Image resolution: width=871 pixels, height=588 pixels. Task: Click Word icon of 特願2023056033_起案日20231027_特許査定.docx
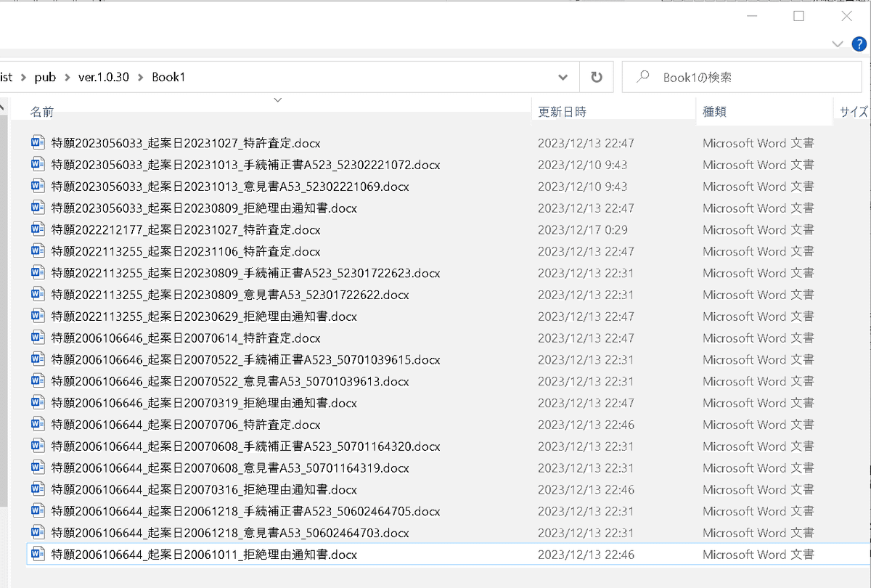coord(38,142)
